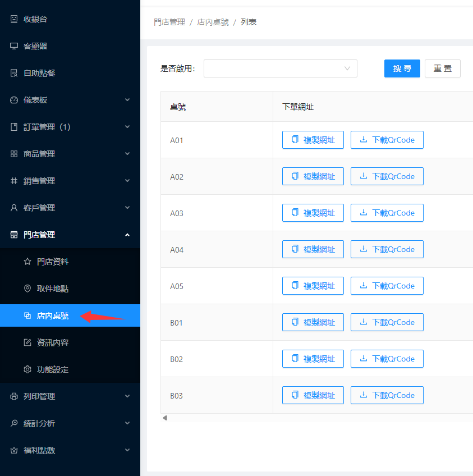This screenshot has height=476, width=473.
Task: Open the 是否啟用 dropdown filter
Action: (280, 68)
